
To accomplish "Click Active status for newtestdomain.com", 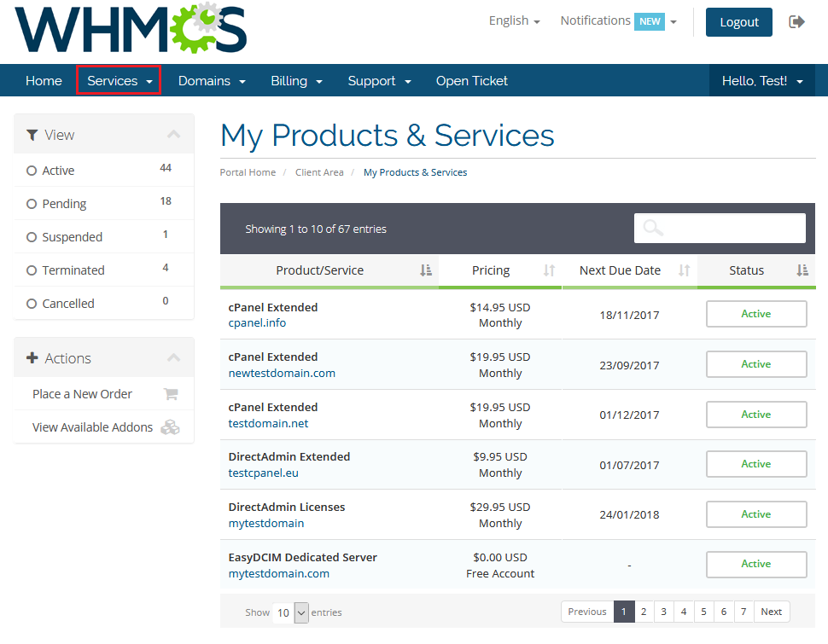I will point(756,364).
